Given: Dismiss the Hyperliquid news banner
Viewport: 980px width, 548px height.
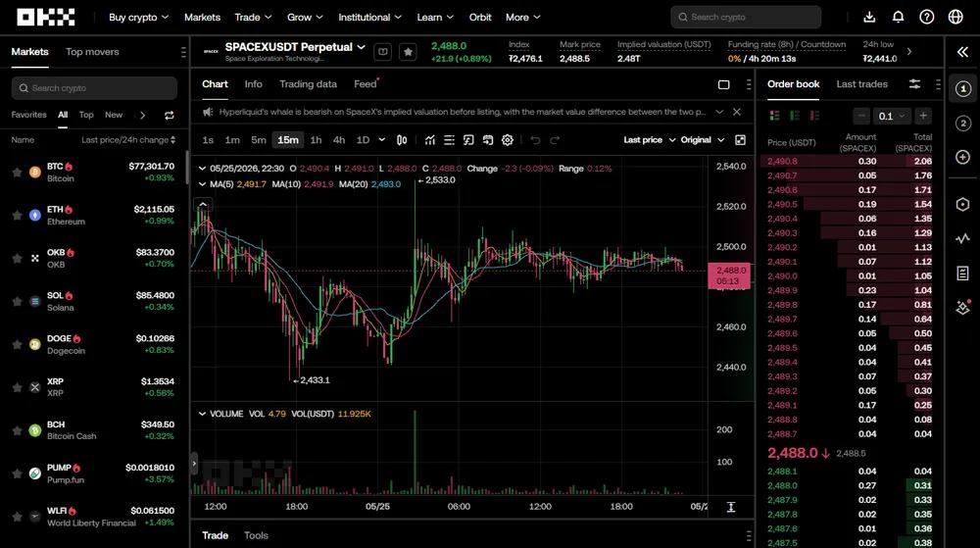Looking at the screenshot, I should click(737, 112).
